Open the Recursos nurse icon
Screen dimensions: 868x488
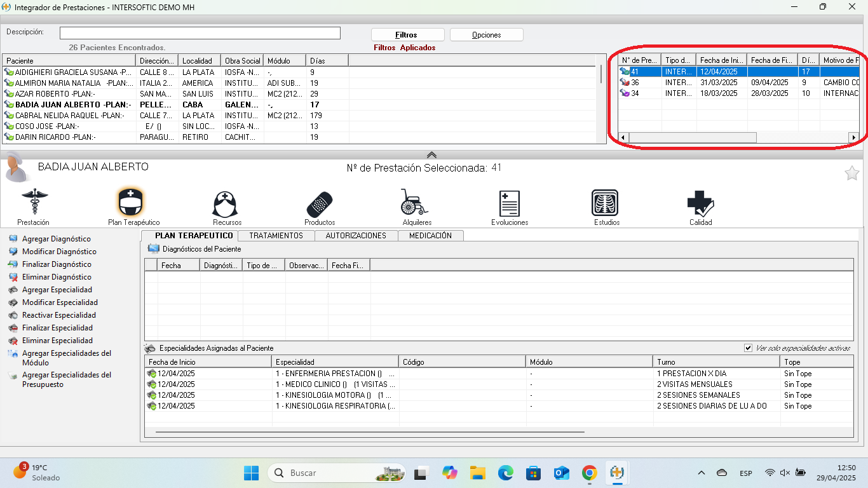tap(227, 204)
